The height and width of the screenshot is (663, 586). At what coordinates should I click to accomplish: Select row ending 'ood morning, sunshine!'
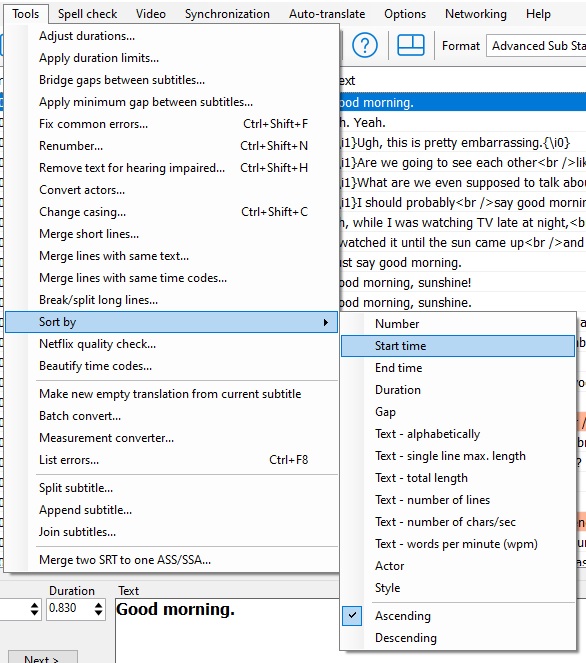tap(463, 282)
